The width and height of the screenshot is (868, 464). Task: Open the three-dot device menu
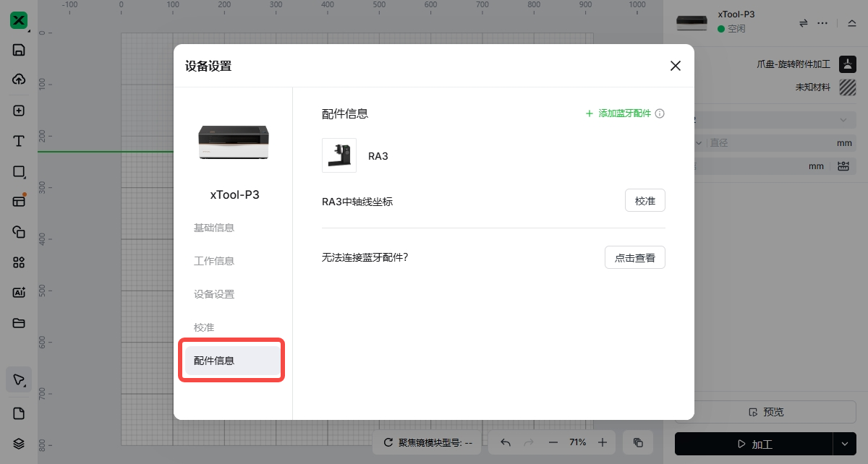[822, 23]
